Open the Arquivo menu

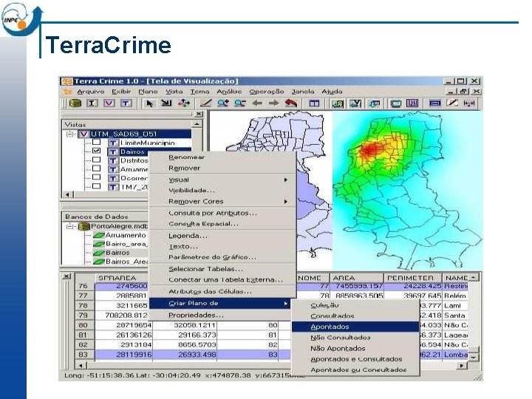91,92
